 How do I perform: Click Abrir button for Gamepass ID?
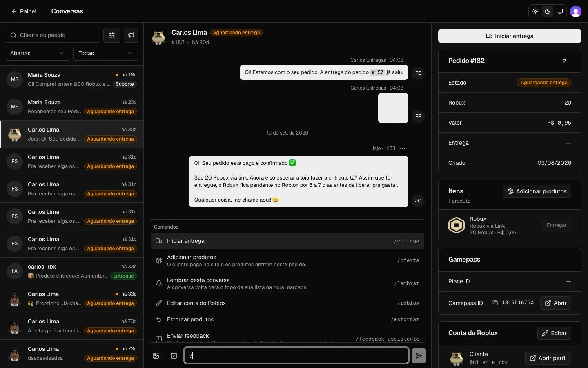click(x=556, y=303)
